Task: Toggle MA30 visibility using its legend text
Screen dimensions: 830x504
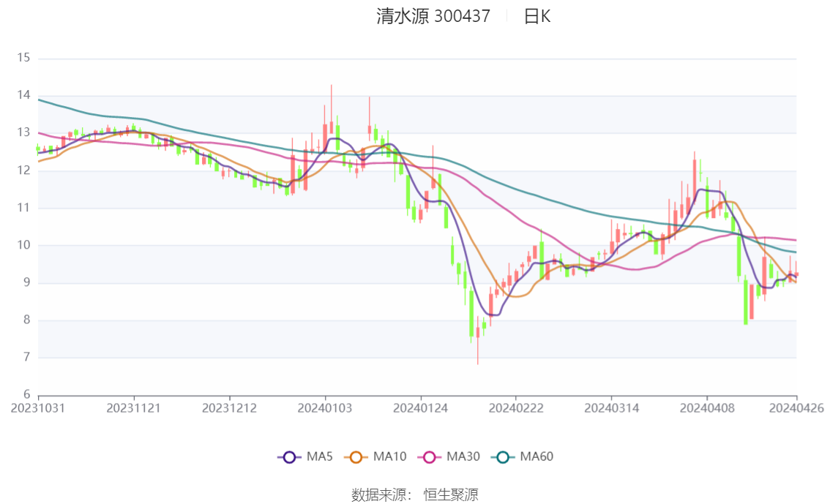Action: [x=463, y=457]
